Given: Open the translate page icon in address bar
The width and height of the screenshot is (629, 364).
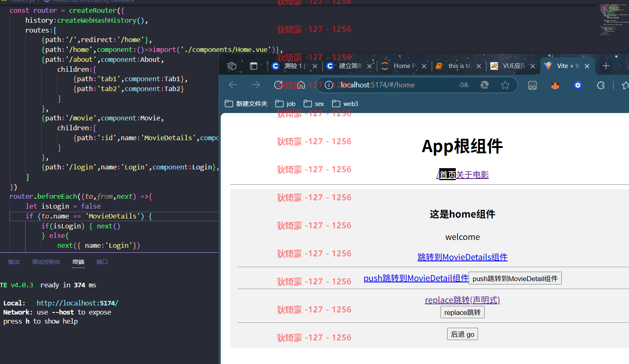Looking at the screenshot, I should [x=464, y=85].
